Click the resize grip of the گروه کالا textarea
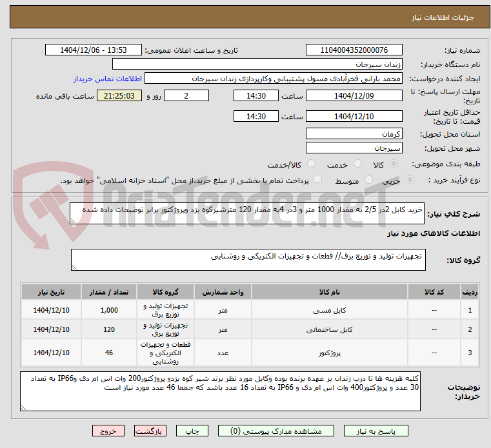This screenshot has width=491, height=448. point(75,267)
